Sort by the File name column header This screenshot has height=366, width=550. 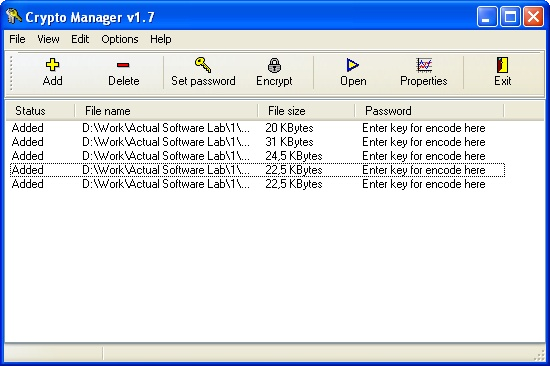[166, 111]
